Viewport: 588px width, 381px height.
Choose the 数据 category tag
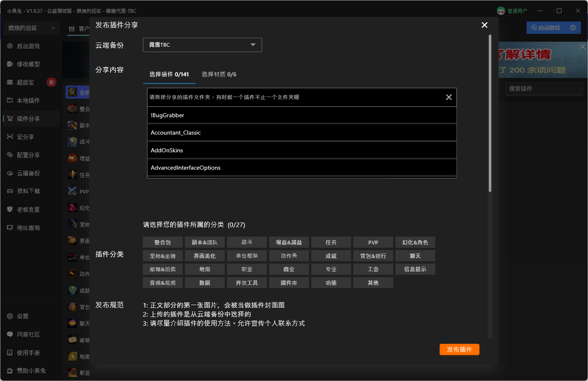(x=205, y=283)
